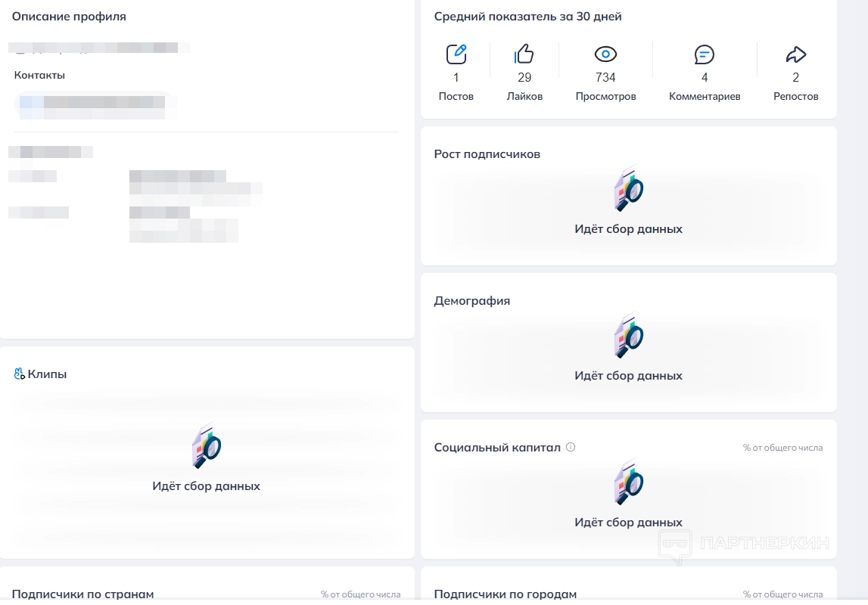Image resolution: width=868 pixels, height=605 pixels.
Task: Click the 734 views count
Action: click(605, 77)
